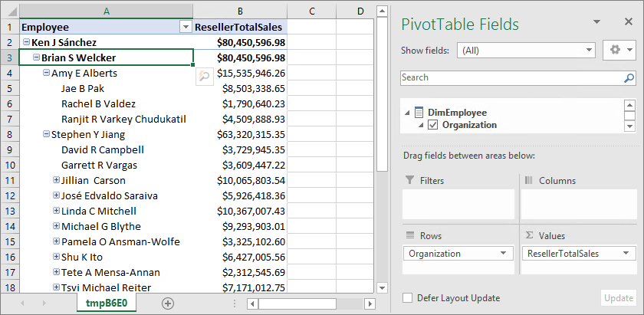Select the $7,171,012.75 cell
This screenshot has height=315, width=644.
point(240,287)
